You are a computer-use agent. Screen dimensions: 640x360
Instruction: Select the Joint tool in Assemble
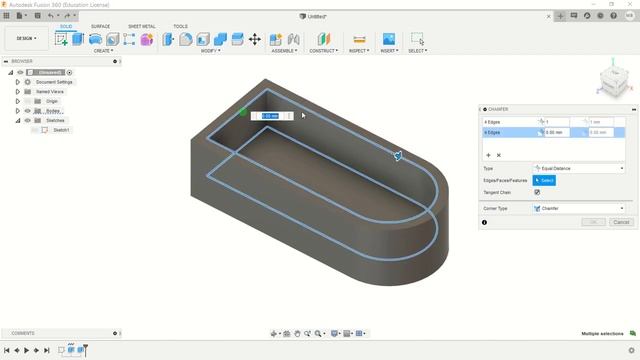293,39
